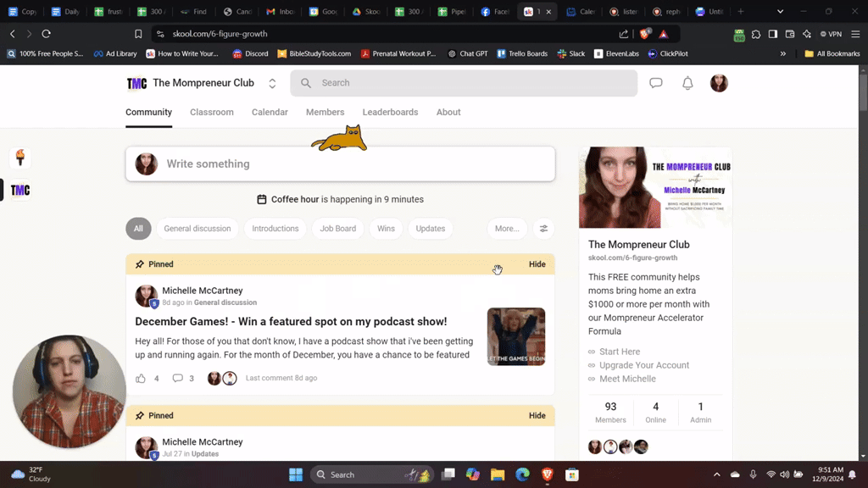Select the Community tab

[x=149, y=113]
